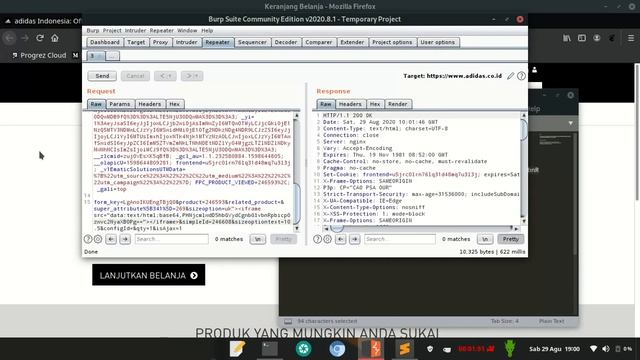Viewport: 640px width, 360px height.
Task: Click the request pane vertical scrollbar
Action: [297, 172]
